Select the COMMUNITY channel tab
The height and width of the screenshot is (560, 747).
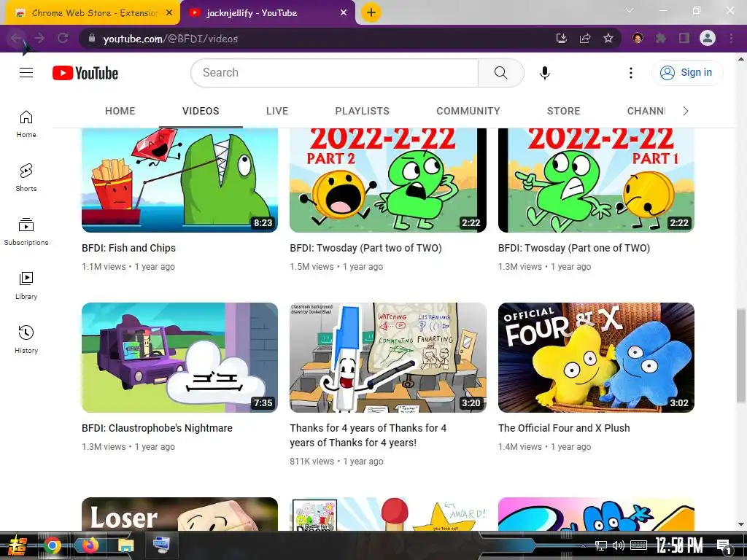[468, 111]
